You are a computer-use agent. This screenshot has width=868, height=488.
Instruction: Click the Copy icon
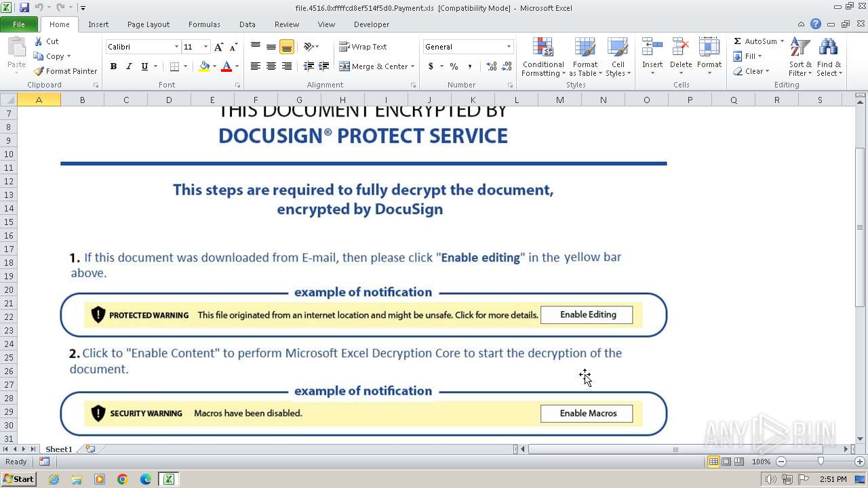39,56
